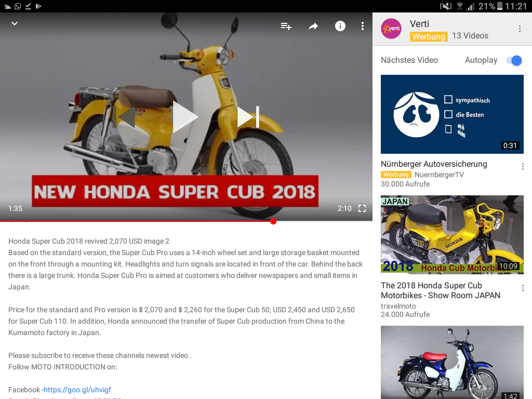Open options for the Honda Super Cub Motorbikes video

(523, 288)
